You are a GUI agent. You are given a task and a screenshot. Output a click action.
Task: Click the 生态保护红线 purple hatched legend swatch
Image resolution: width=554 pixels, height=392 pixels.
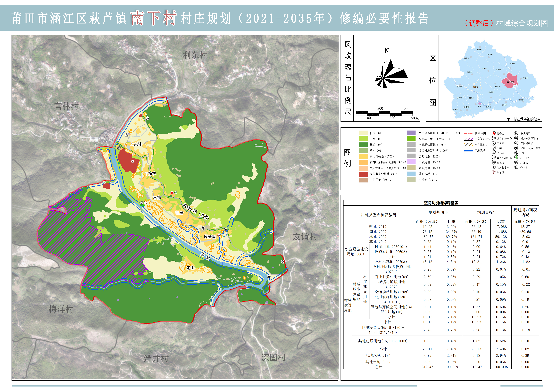(468, 139)
